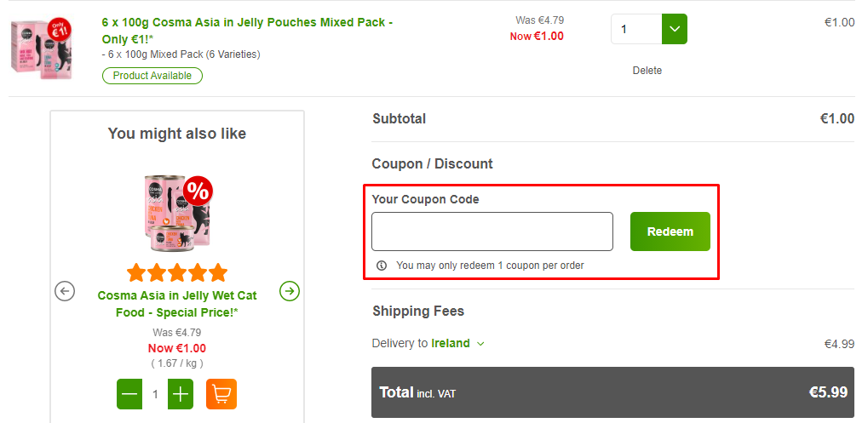
Task: Click the next recommendation arrow
Action: 290,291
